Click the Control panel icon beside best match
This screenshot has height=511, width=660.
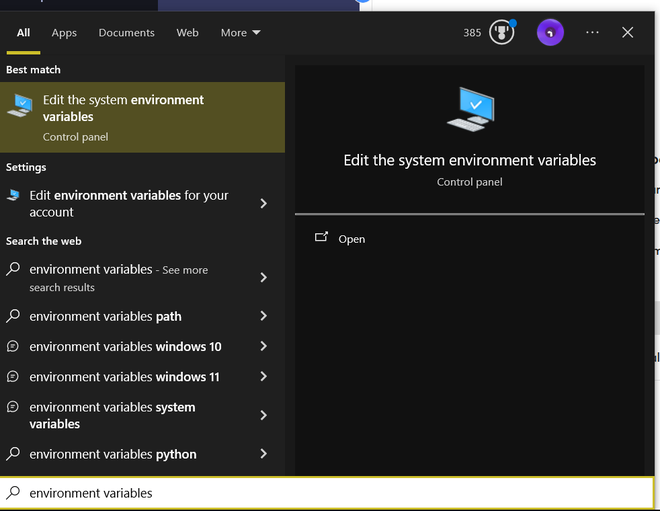click(x=20, y=105)
